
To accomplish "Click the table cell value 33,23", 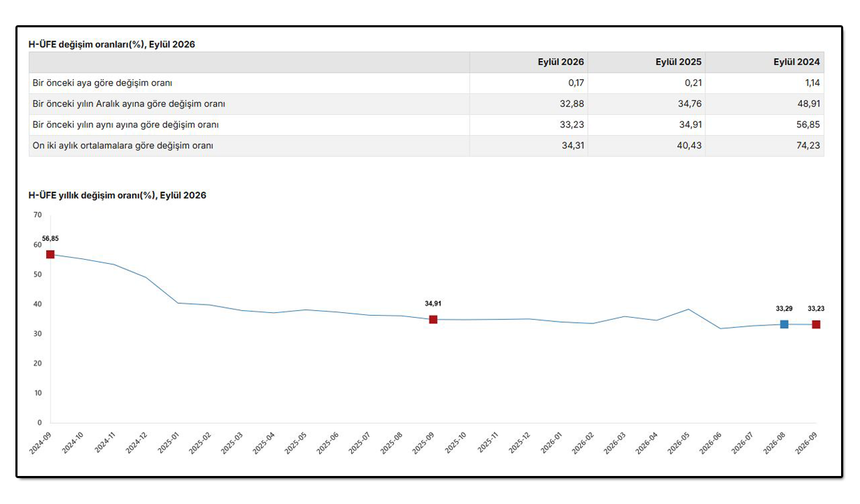I will coord(572,124).
